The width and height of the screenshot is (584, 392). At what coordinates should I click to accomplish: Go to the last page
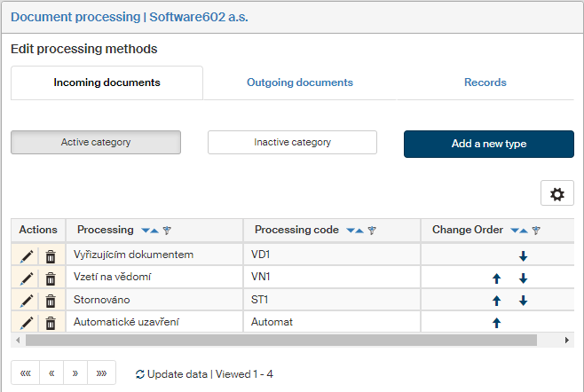coord(102,373)
